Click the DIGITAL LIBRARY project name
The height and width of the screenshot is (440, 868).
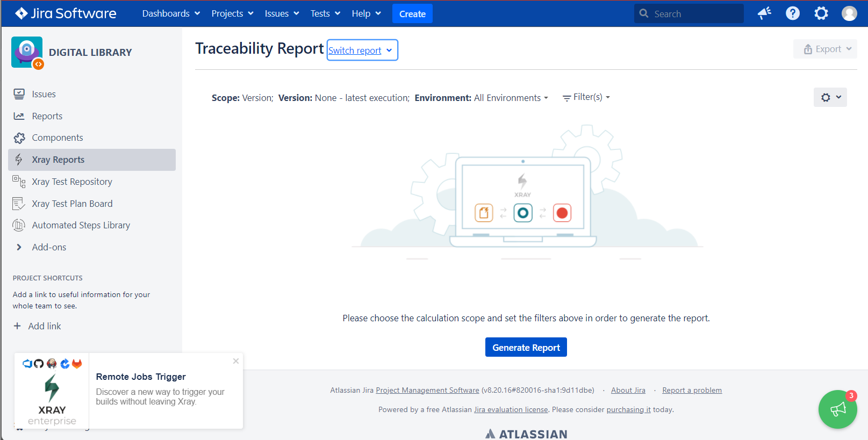[x=90, y=52]
